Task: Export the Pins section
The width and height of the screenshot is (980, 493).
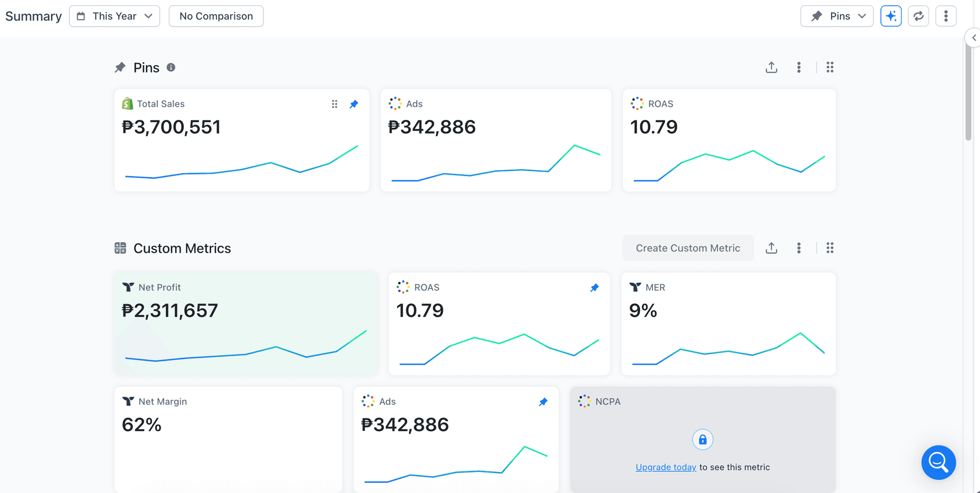Action: point(771,67)
